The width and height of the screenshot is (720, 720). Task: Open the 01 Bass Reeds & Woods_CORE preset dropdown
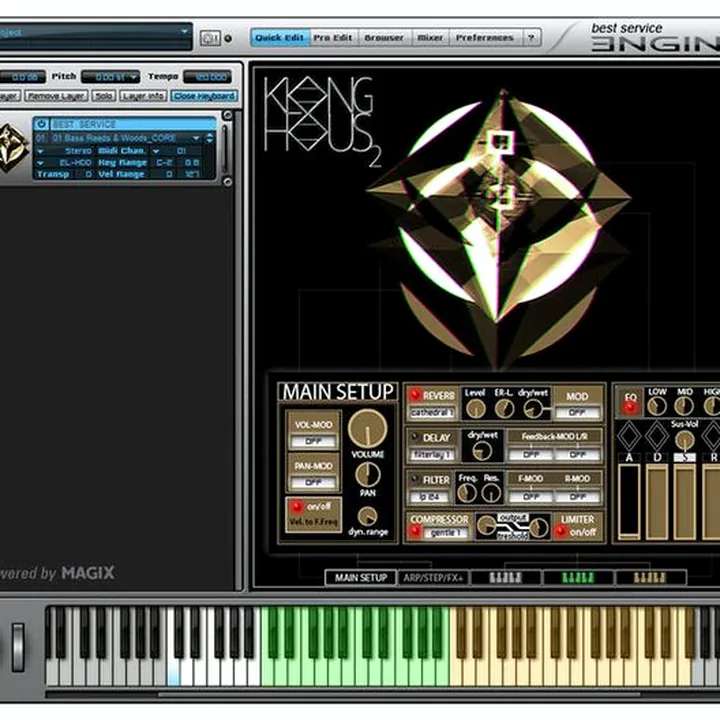pyautogui.click(x=196, y=138)
